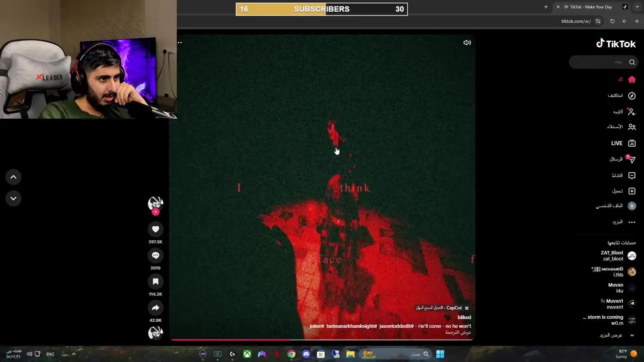Expand the system tray hidden icons chevron

[x=73, y=354]
